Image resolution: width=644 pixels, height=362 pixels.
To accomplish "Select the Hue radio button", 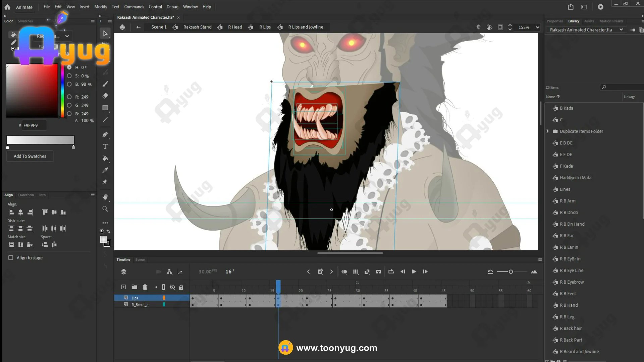I will pos(69,67).
